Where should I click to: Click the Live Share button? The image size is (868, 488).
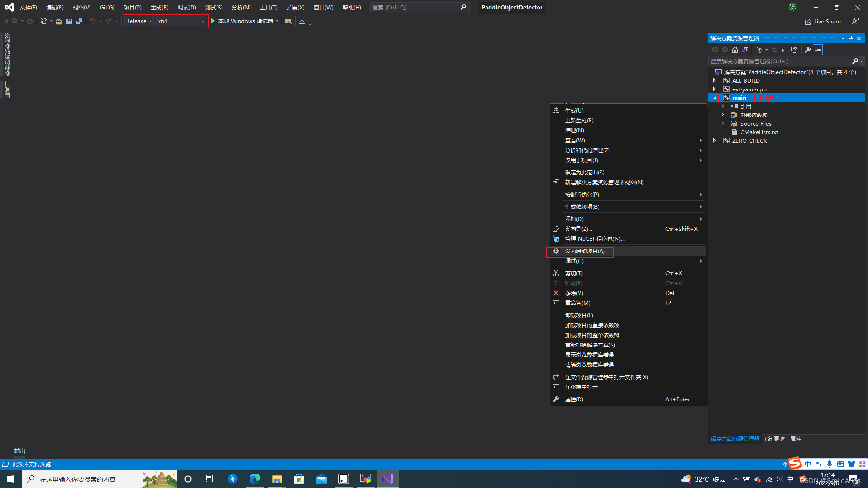pos(823,21)
